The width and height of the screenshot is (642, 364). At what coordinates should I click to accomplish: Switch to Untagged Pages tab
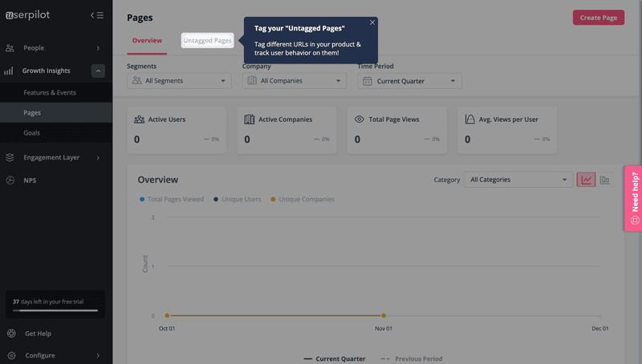(x=208, y=41)
